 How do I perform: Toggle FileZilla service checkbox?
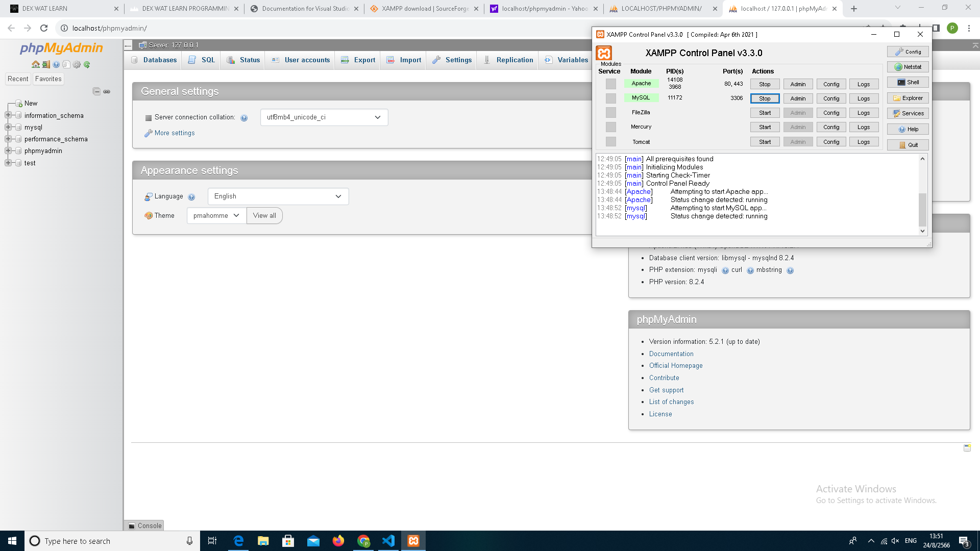coord(611,112)
